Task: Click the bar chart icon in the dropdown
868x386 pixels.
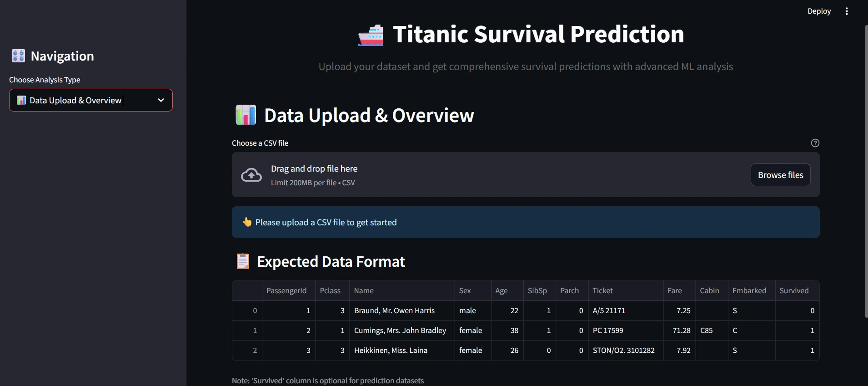Action: pos(21,100)
